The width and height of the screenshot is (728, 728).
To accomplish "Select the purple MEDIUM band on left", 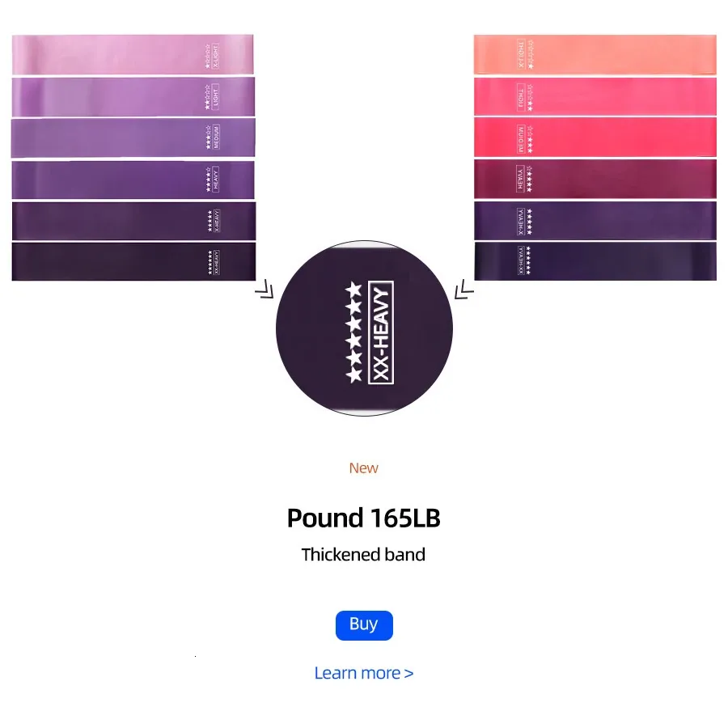I will pos(133,138).
